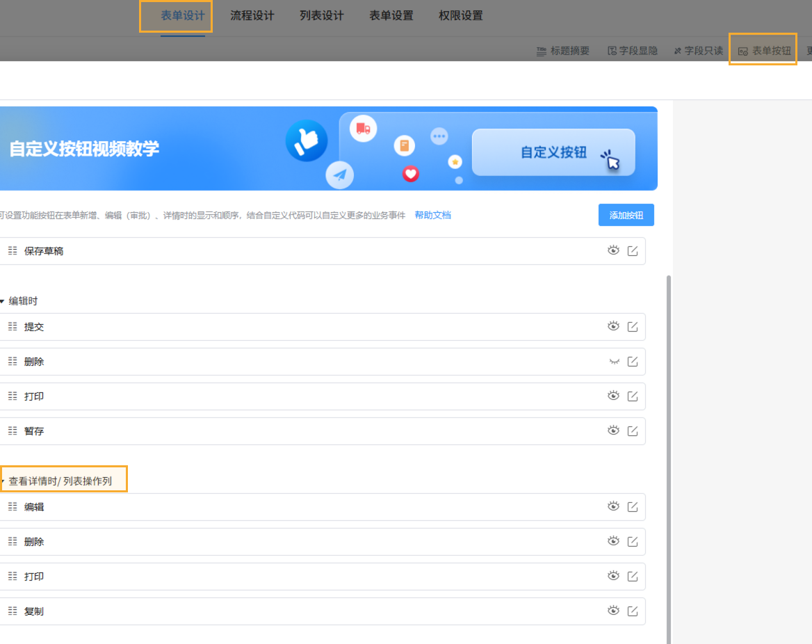Edit the 删除 button under 查看详情时 section
The image size is (812, 644).
click(x=633, y=541)
